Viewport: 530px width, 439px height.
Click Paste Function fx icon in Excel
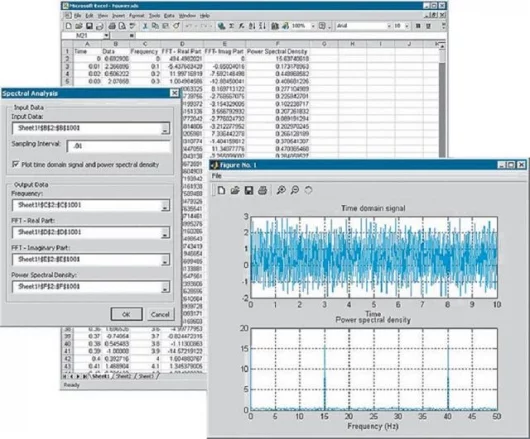click(241, 26)
